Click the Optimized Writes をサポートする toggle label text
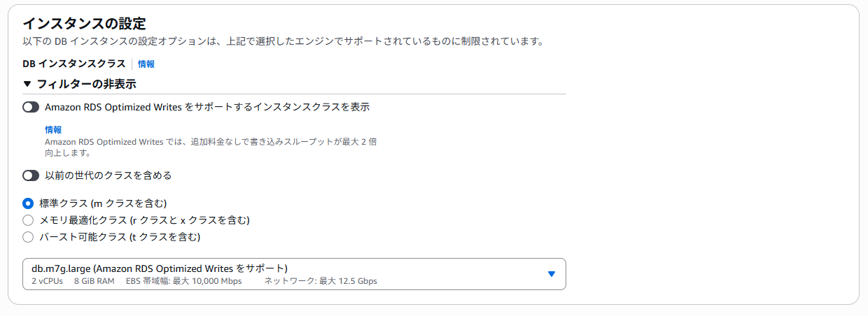 (207, 108)
